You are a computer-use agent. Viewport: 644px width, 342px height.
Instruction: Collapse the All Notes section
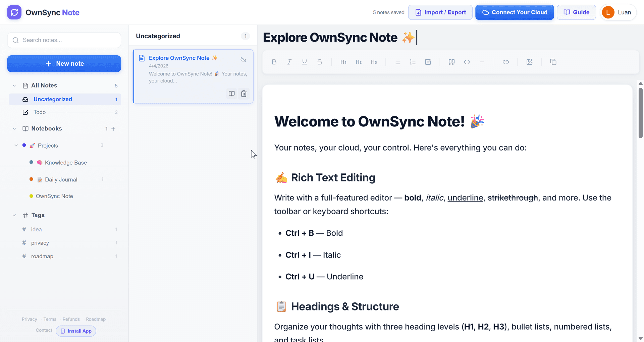[x=14, y=85]
